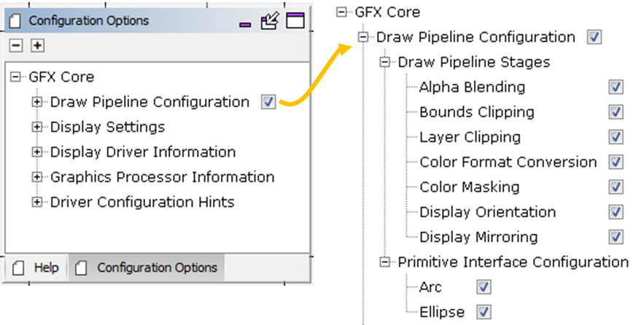Click the collapse-all minus icon in toolbar
The height and width of the screenshot is (325, 644).
point(16,45)
